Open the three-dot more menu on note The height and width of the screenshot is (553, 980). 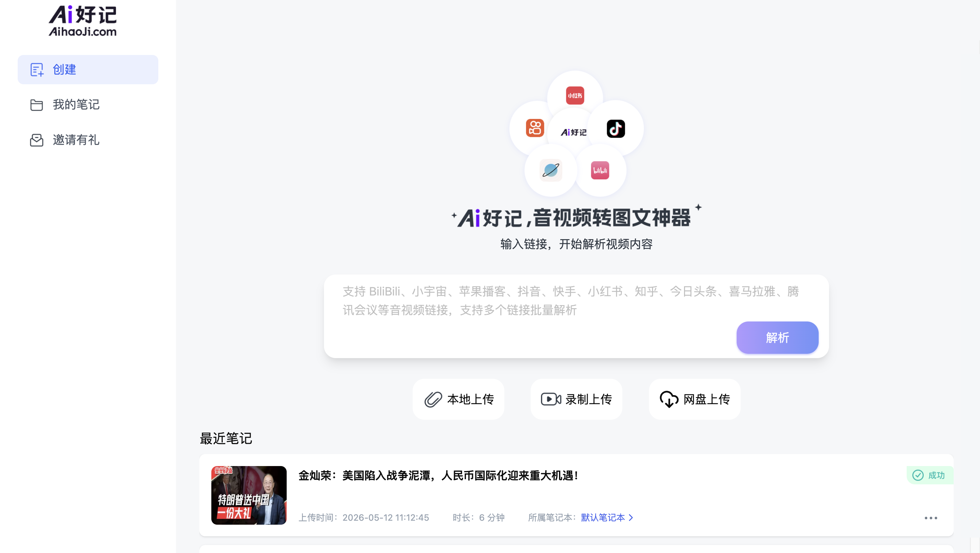(x=931, y=518)
